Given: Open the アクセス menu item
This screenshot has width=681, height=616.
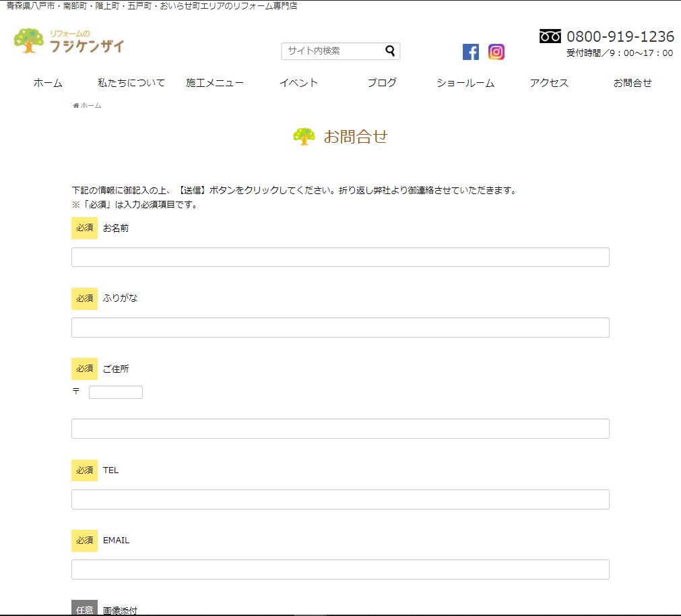Looking at the screenshot, I should pos(549,83).
